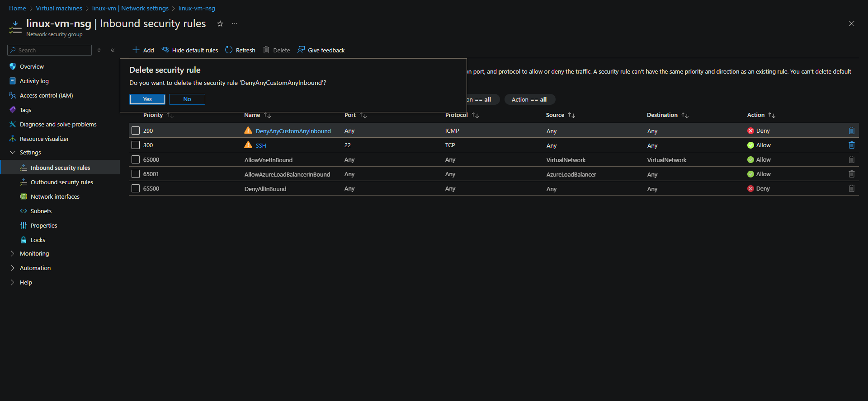Go to Overview in sidebar
Screen dimensions: 868x401
[x=32, y=67]
